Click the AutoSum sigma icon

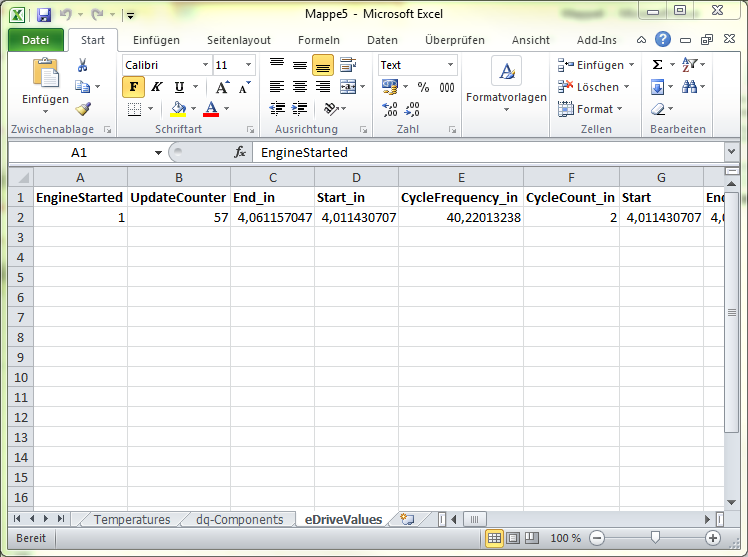[x=657, y=64]
